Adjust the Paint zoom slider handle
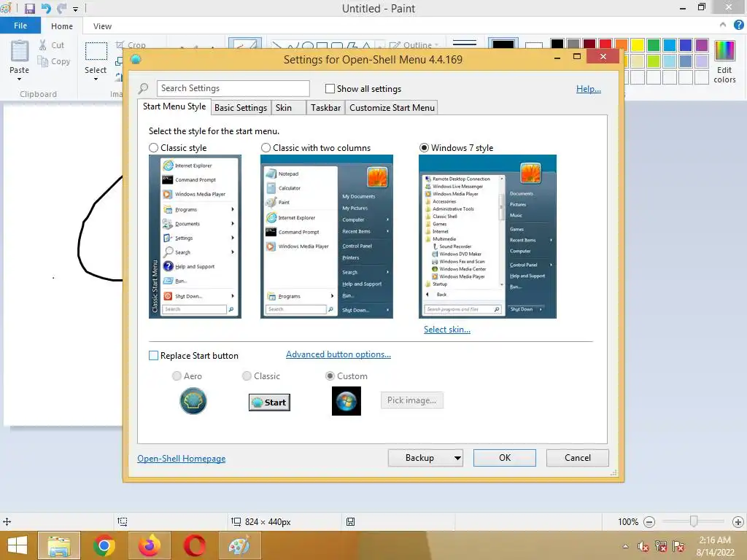 pos(694,521)
